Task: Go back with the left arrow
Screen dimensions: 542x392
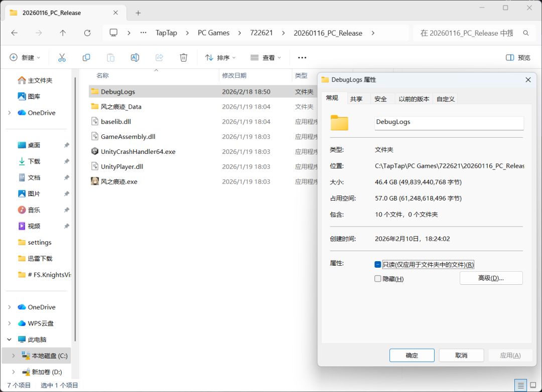Action: (14, 33)
